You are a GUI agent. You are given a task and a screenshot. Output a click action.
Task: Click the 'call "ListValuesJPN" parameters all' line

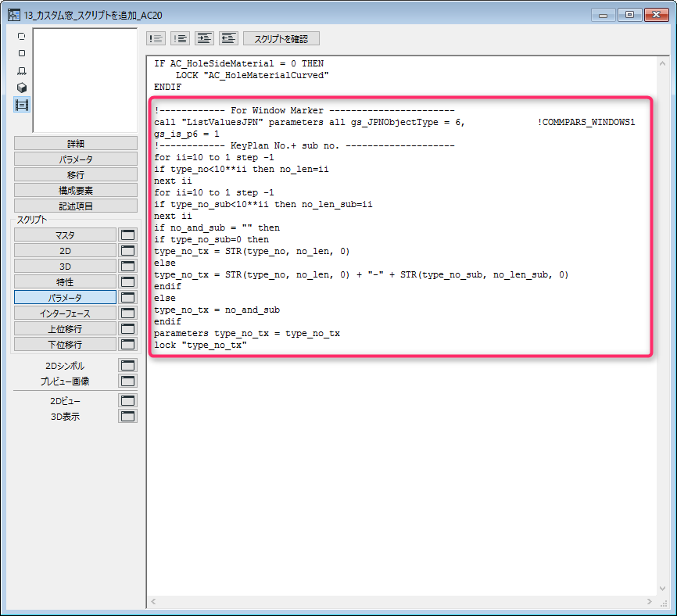(x=309, y=122)
